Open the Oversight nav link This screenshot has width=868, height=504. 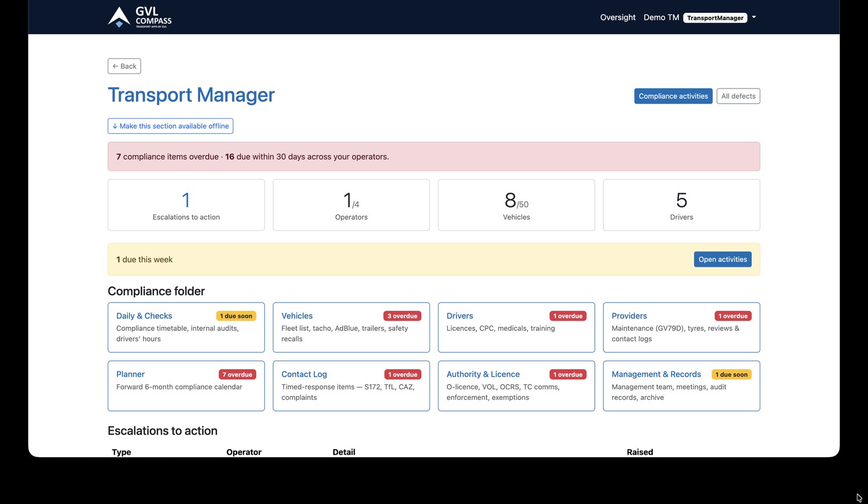click(x=617, y=17)
